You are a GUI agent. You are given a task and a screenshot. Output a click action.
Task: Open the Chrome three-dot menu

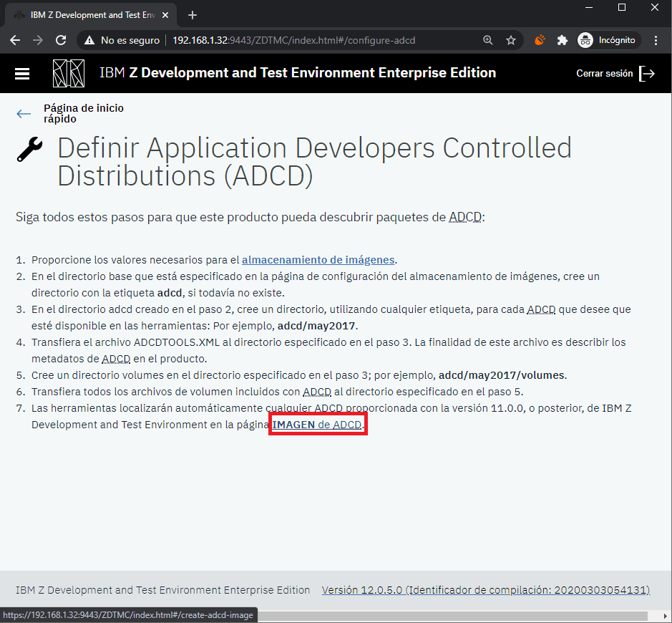pyautogui.click(x=656, y=41)
